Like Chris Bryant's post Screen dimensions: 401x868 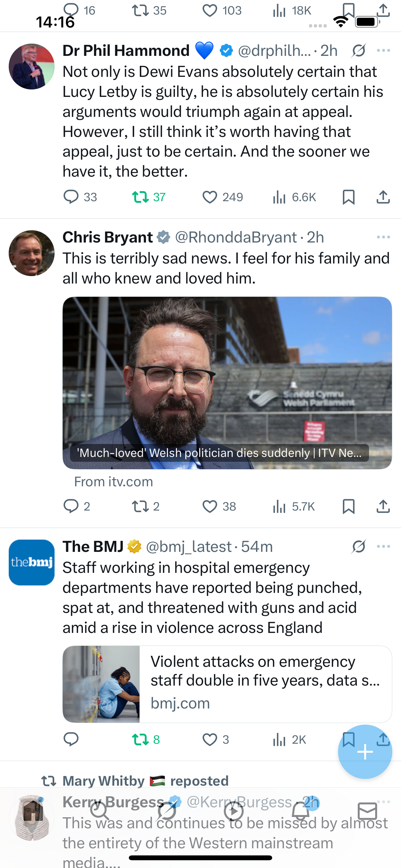(210, 506)
